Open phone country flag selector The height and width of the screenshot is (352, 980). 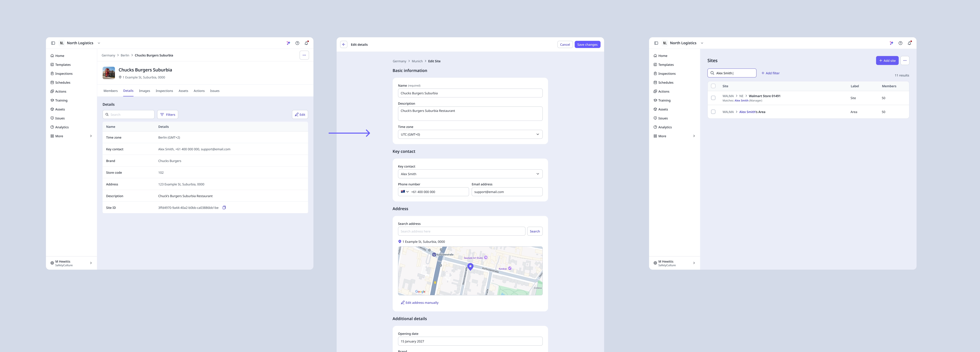pyautogui.click(x=405, y=192)
